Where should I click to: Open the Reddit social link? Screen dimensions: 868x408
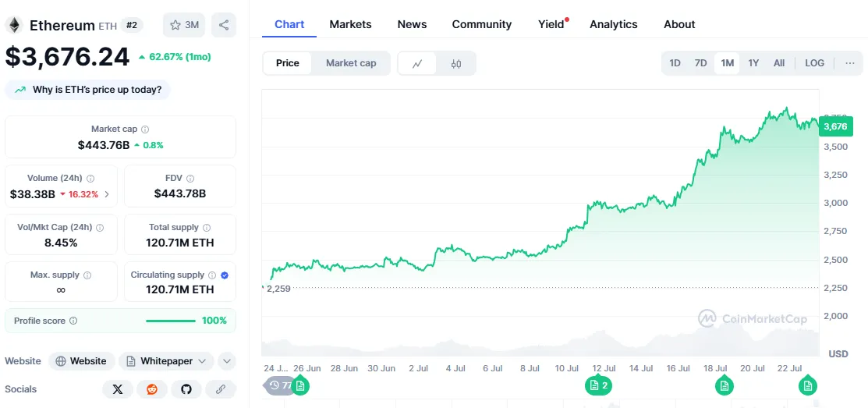pos(152,388)
